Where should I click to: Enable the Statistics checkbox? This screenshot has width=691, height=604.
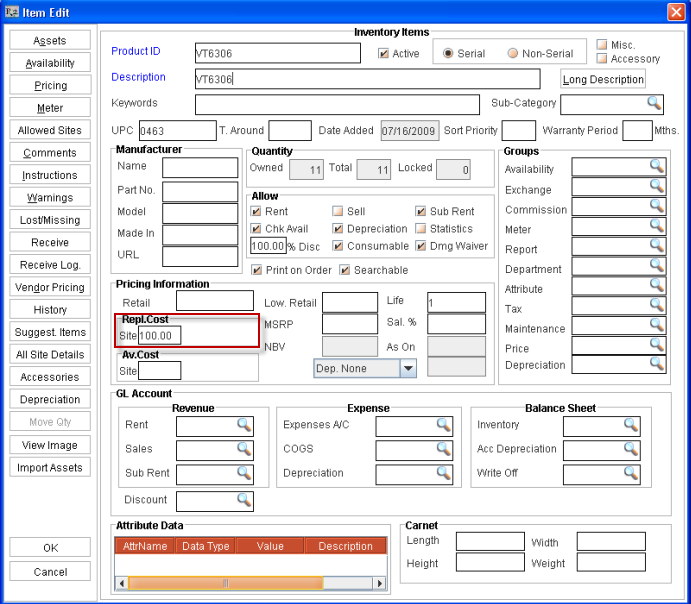pyautogui.click(x=420, y=228)
